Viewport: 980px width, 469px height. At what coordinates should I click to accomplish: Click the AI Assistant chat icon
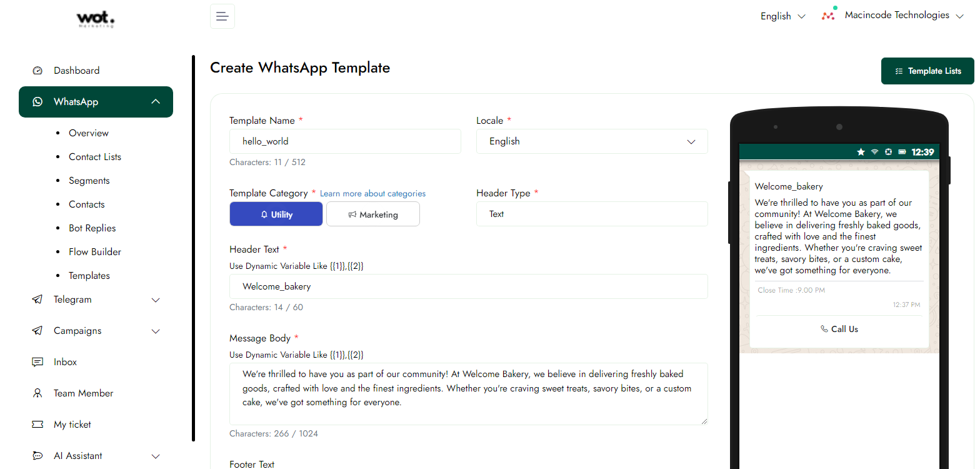coord(37,456)
